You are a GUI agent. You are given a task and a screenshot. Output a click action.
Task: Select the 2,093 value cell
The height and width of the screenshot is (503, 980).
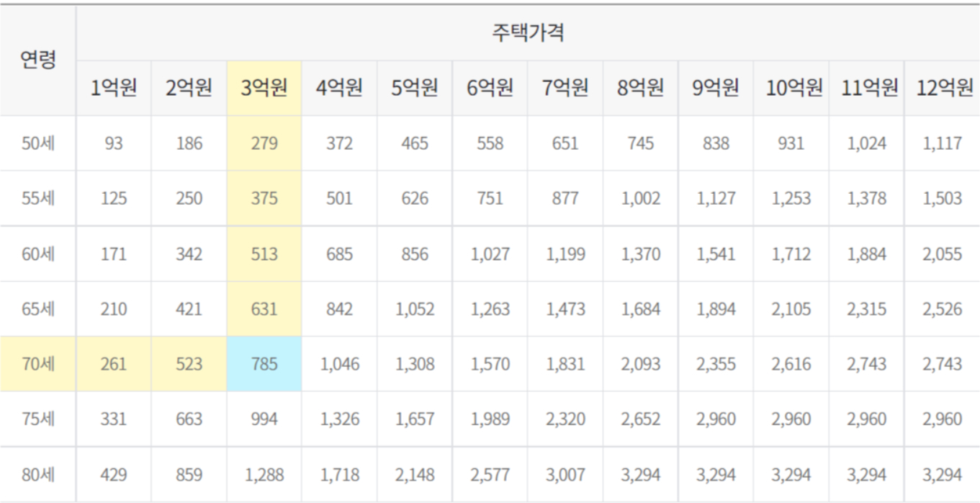[x=640, y=364]
